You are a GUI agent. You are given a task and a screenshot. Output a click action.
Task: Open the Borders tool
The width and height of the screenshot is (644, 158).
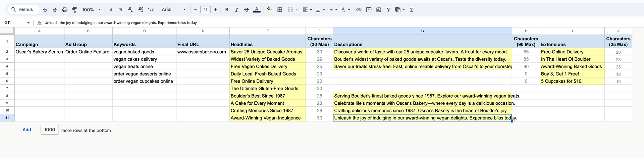click(280, 10)
